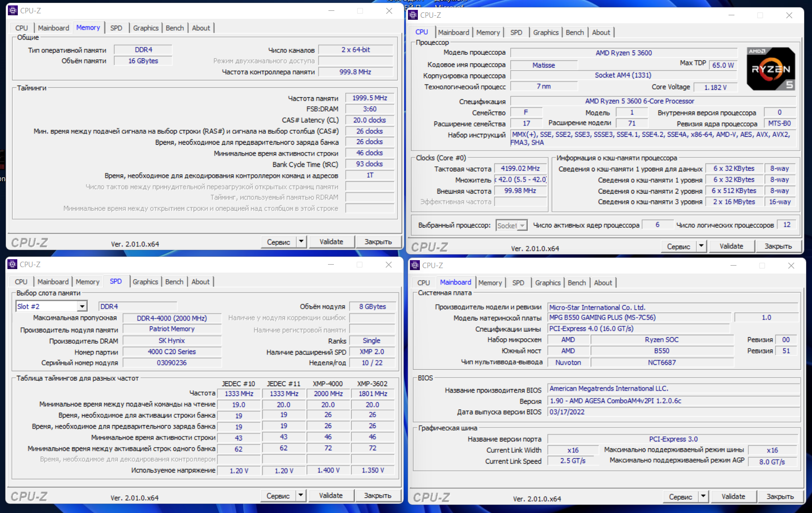This screenshot has height=513, width=812.
Task: Click Сервис button in the MSI Mainboard window
Action: point(681,497)
